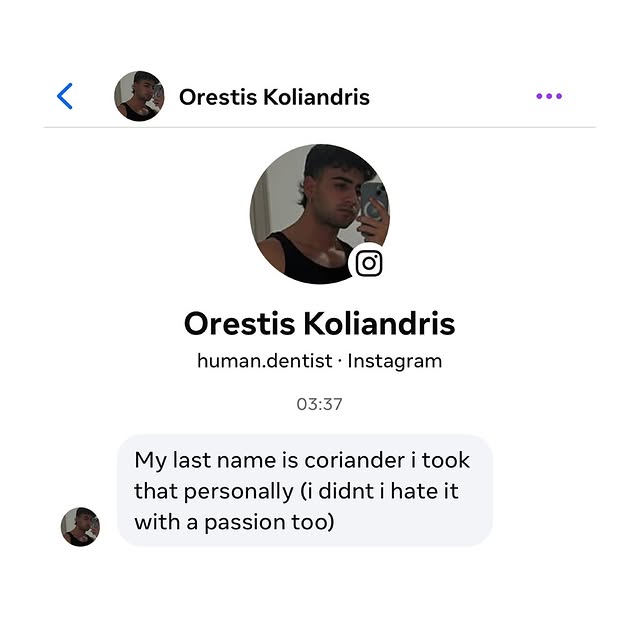Tap the small avatar in the header
Image resolution: width=640 pixels, height=640 pixels.
pyautogui.click(x=139, y=96)
